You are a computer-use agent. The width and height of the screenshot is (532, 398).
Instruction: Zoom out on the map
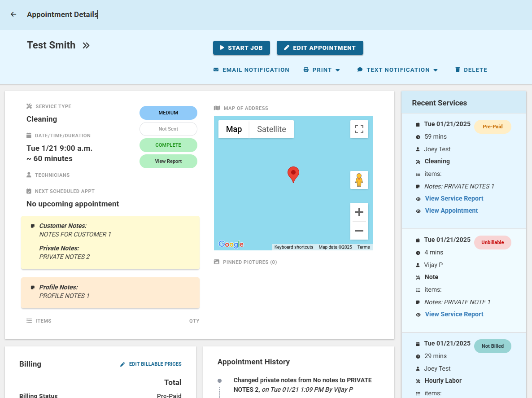[359, 231]
